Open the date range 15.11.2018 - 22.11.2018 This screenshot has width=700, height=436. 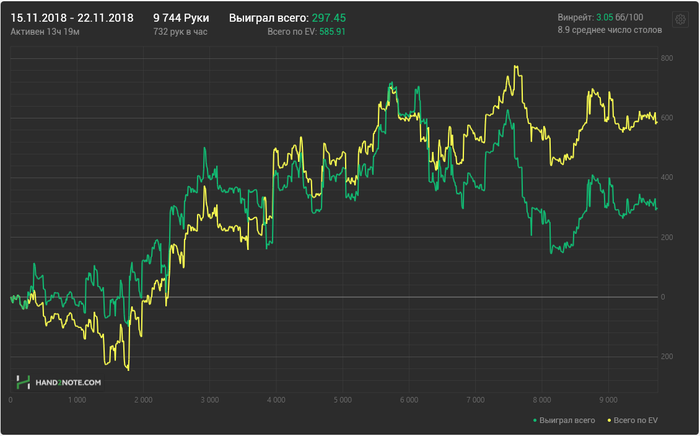tap(72, 18)
